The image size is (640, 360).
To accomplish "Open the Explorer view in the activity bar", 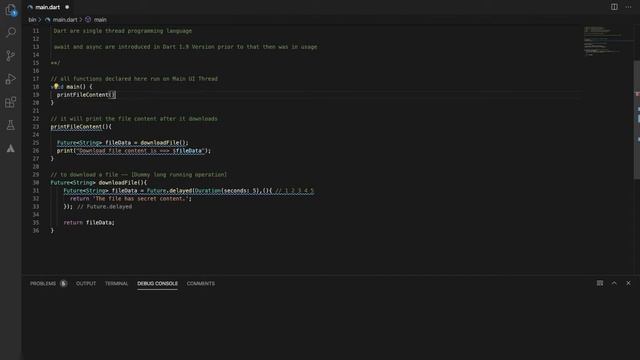I will tap(11, 10).
